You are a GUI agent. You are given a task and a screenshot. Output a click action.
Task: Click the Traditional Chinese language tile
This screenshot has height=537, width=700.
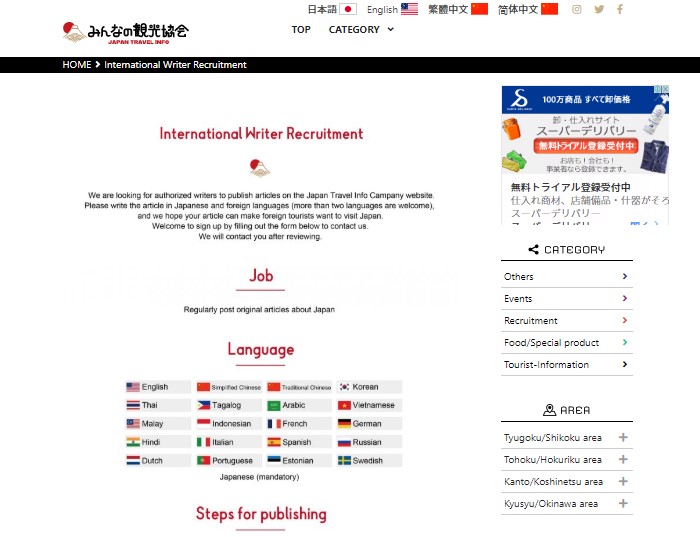pos(299,387)
